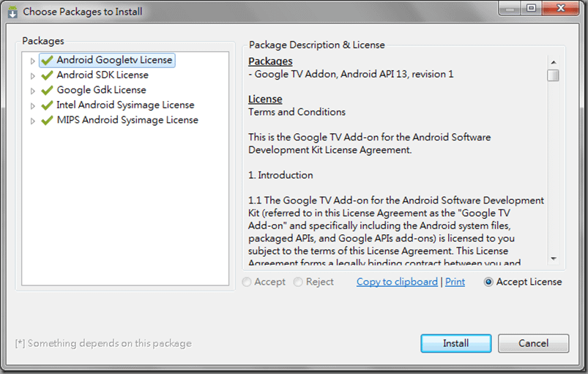Expand the Android SDK License node

(x=33, y=75)
